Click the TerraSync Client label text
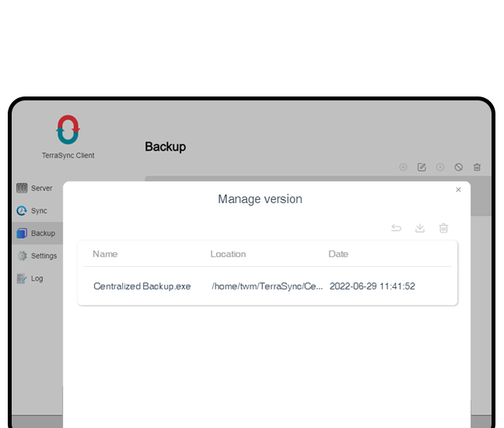Image resolution: width=504 pixels, height=428 pixels. tap(68, 156)
